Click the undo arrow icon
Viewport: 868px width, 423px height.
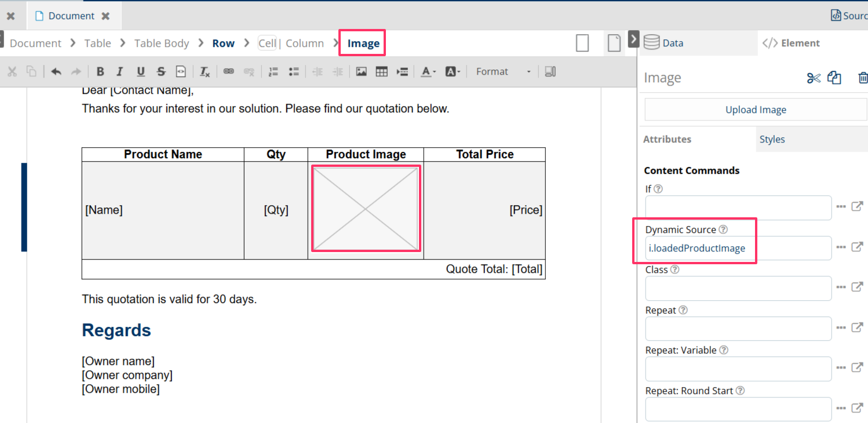click(56, 72)
